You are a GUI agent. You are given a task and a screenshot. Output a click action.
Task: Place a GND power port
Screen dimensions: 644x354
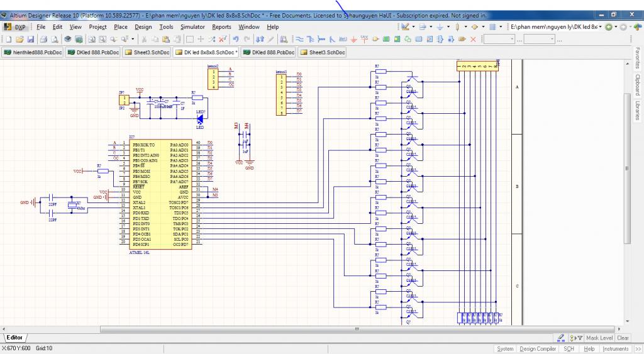[x=354, y=39]
